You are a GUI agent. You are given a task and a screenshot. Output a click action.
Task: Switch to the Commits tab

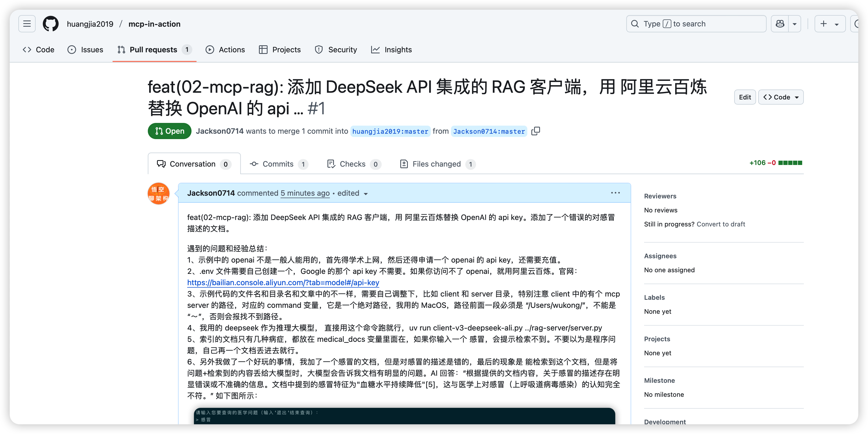(x=278, y=164)
